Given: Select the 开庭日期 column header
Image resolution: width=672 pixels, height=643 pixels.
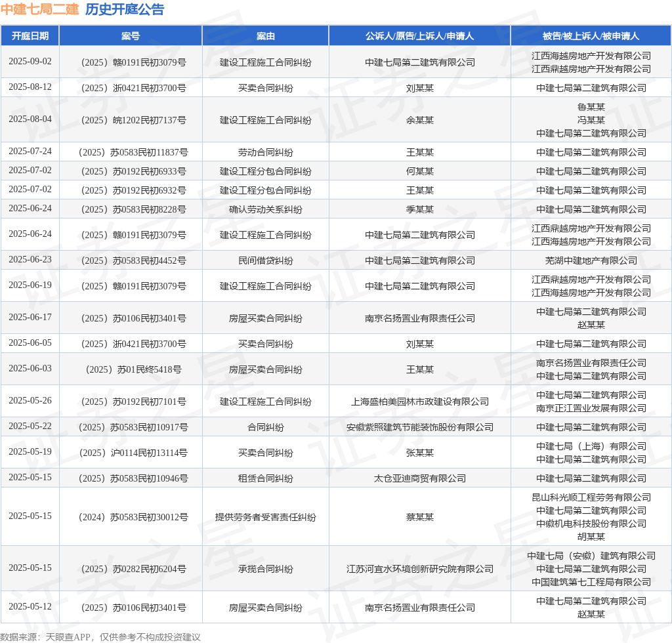Looking at the screenshot, I should (x=30, y=36).
